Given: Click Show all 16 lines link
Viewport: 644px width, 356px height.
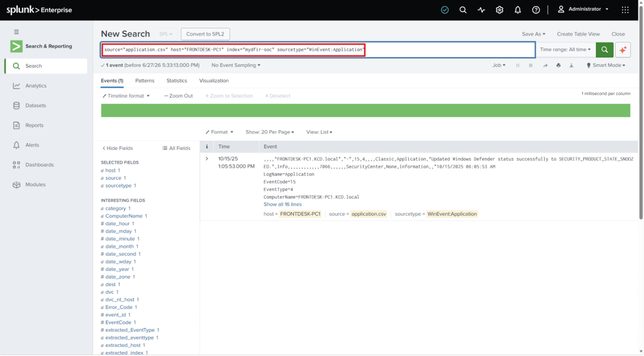Looking at the screenshot, I should coord(283,205).
